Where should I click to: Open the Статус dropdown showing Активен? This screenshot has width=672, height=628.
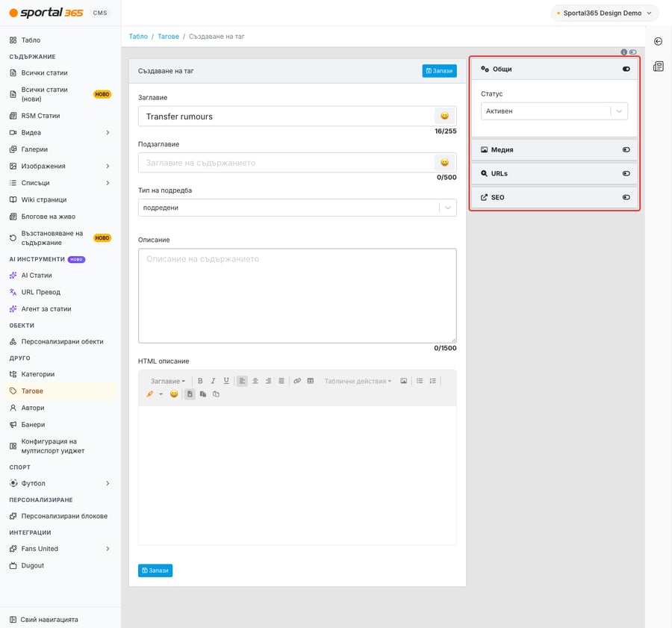[554, 111]
